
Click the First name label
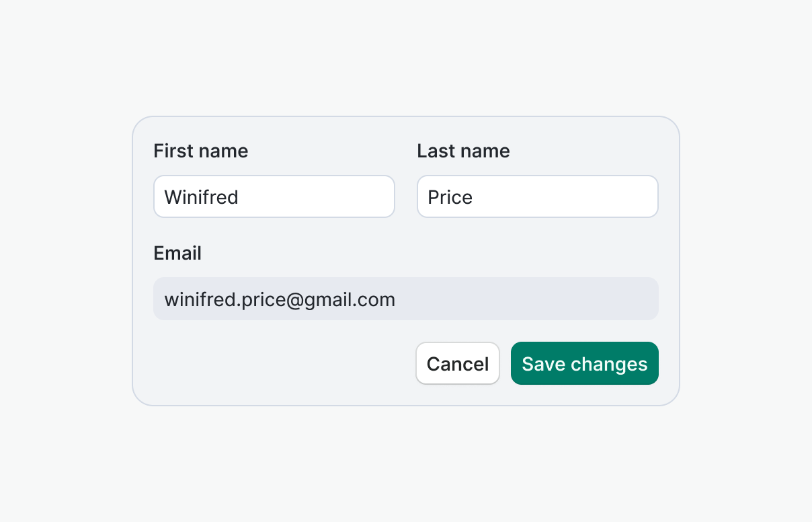200,151
